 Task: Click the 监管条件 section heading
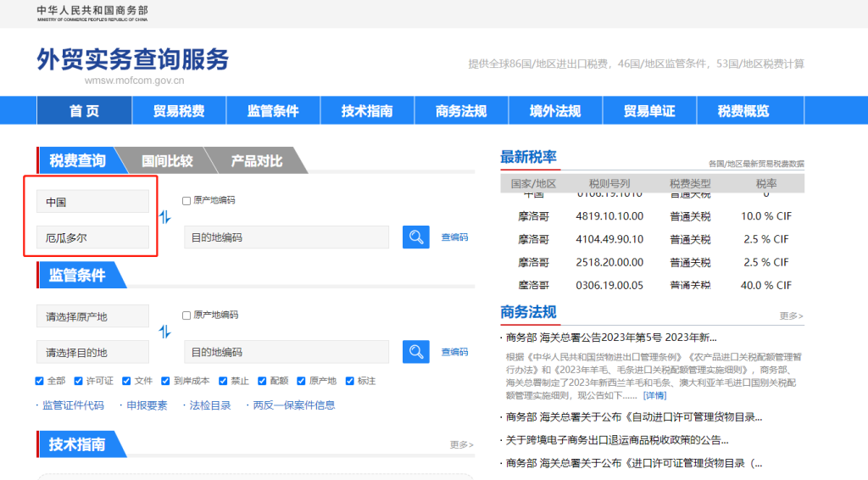[x=77, y=275]
